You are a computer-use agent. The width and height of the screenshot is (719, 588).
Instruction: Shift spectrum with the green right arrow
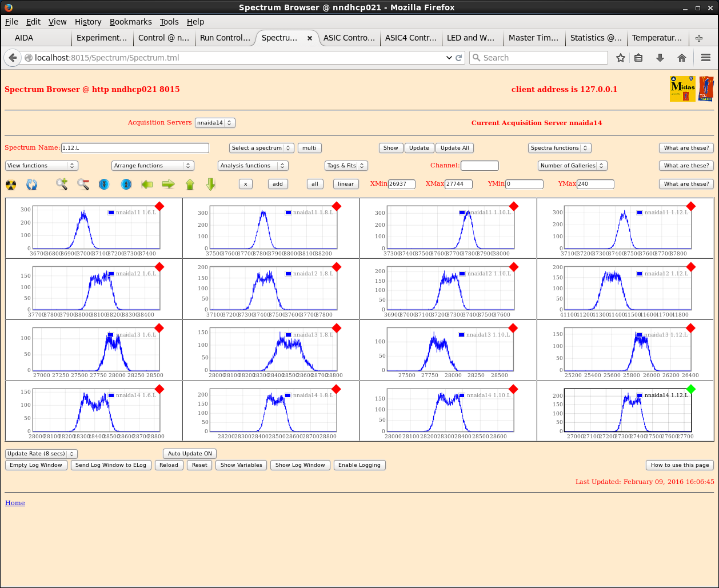(168, 184)
